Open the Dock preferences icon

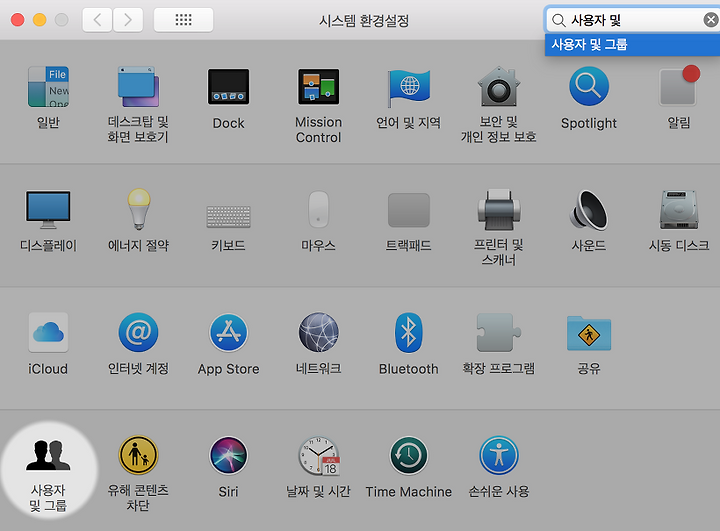pyautogui.click(x=228, y=87)
